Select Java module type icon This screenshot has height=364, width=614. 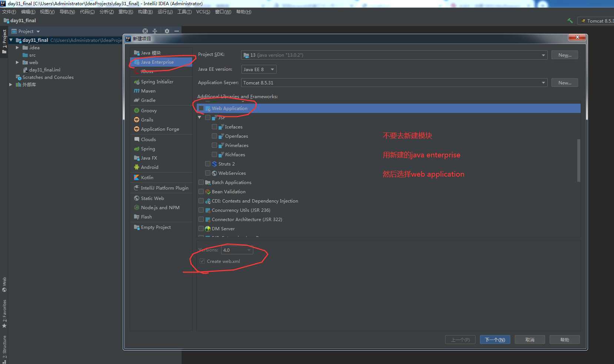click(137, 53)
